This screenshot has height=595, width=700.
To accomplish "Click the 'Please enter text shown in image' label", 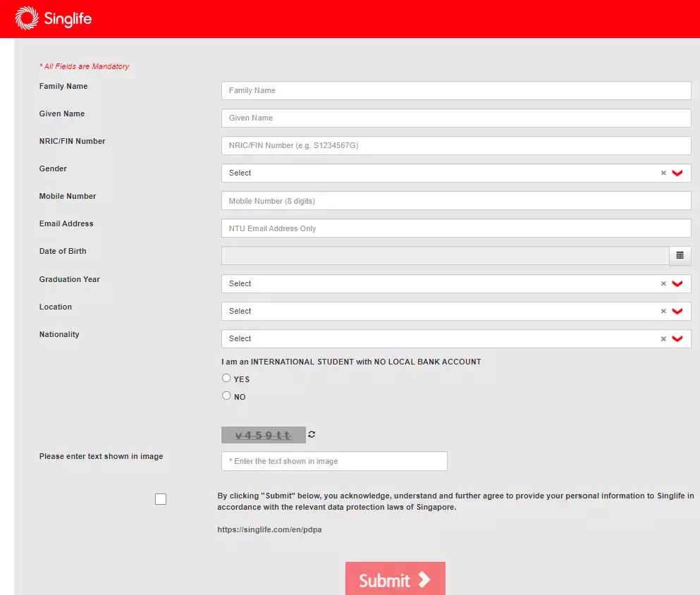I will pos(102,456).
